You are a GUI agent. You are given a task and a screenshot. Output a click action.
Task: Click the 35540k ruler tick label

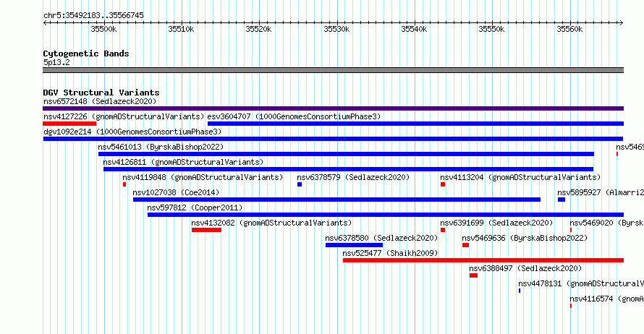pos(414,30)
